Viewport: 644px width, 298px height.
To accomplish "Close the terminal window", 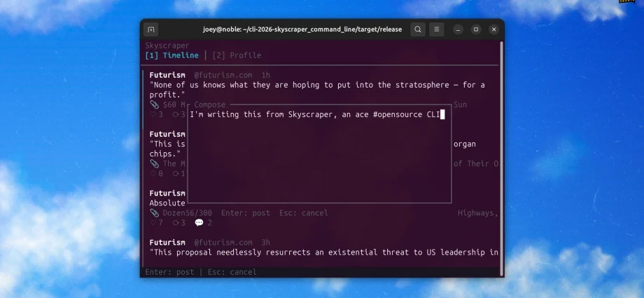I will [494, 29].
